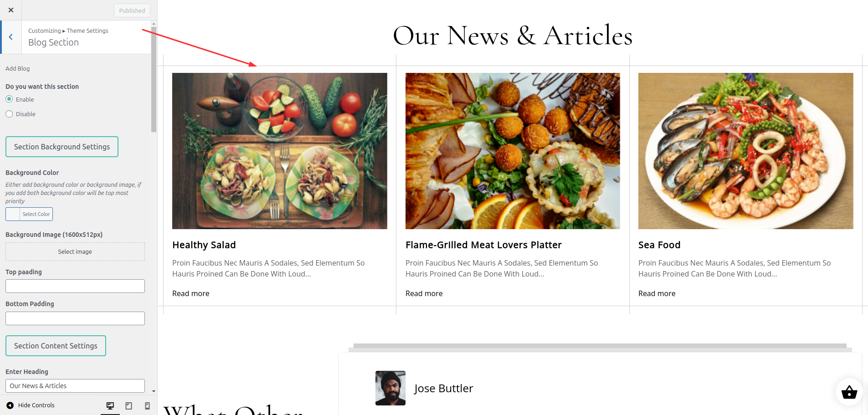Focus the Enter Heading text field
The width and height of the screenshot is (868, 415).
75,386
